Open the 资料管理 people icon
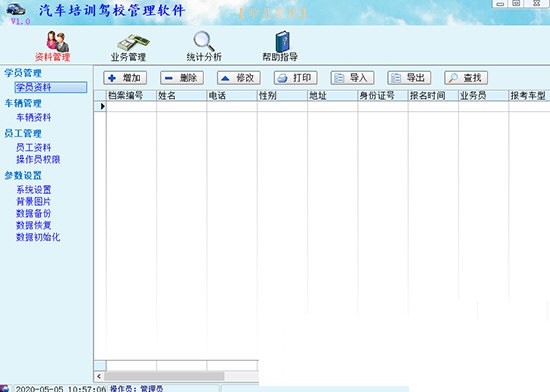The image size is (550, 392). pyautogui.click(x=58, y=41)
